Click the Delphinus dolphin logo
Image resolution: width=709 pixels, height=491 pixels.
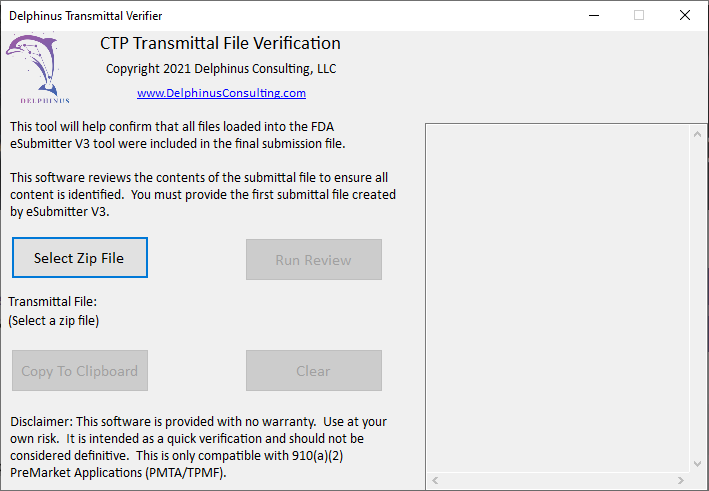coord(37,68)
